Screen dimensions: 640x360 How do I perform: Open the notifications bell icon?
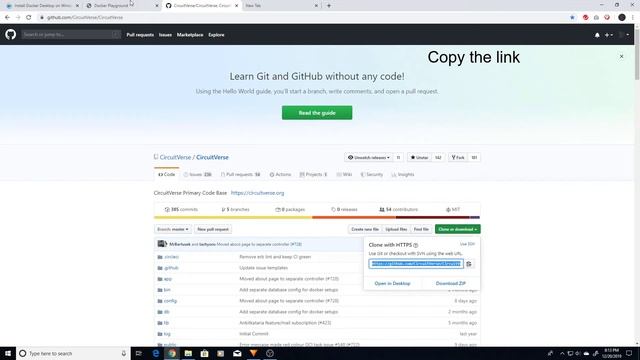point(597,35)
